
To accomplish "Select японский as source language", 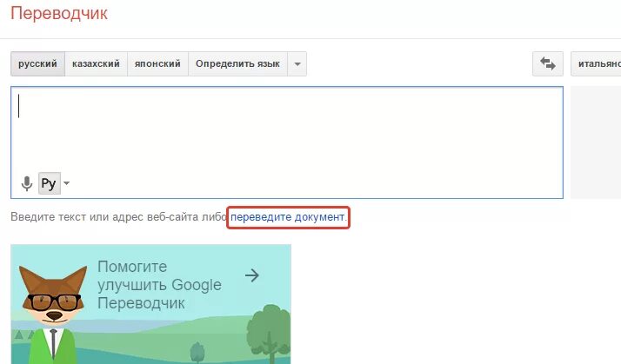I will tap(157, 63).
